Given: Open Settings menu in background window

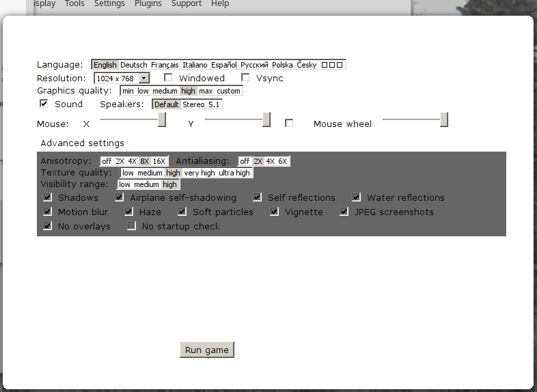Looking at the screenshot, I should (109, 4).
